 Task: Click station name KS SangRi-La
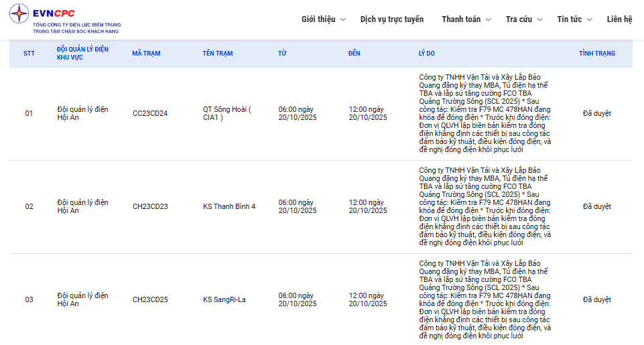pyautogui.click(x=224, y=299)
